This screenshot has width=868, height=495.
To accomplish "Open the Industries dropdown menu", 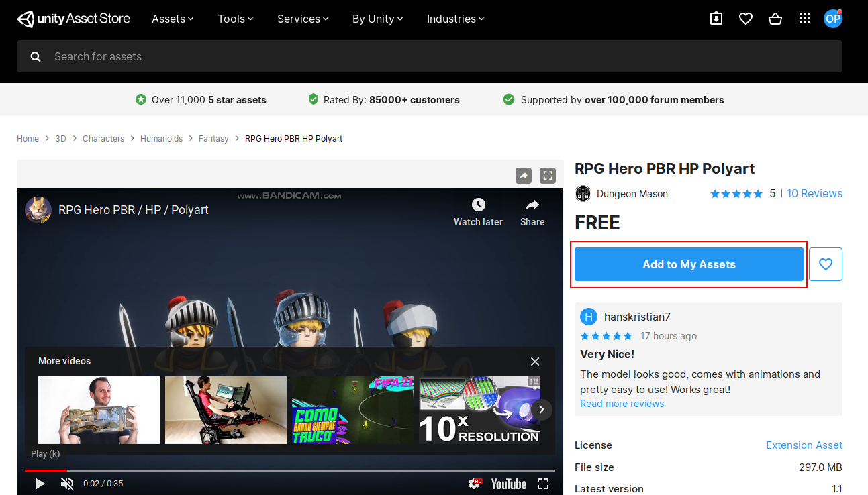I will pyautogui.click(x=455, y=19).
